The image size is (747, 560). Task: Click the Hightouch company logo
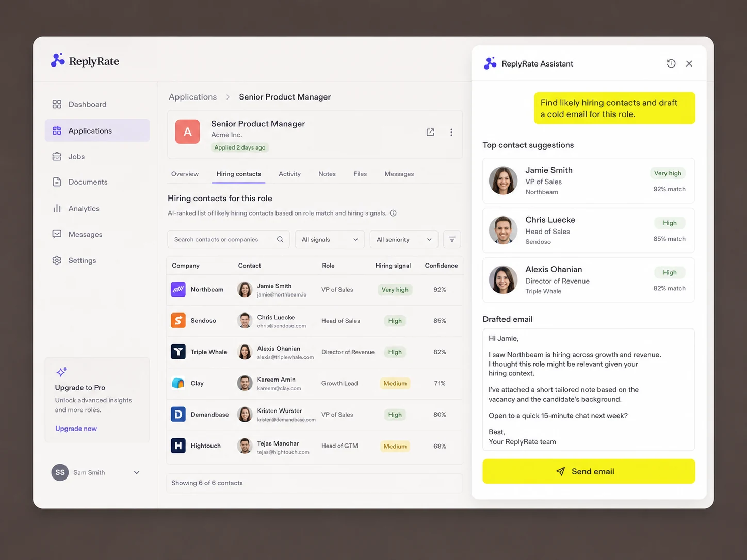pyautogui.click(x=178, y=446)
